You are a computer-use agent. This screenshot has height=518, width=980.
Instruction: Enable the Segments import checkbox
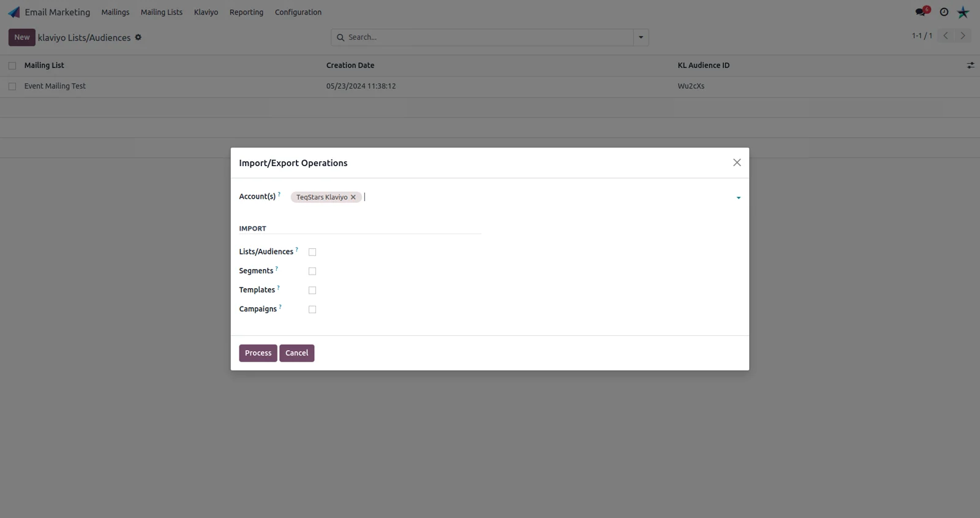312,271
